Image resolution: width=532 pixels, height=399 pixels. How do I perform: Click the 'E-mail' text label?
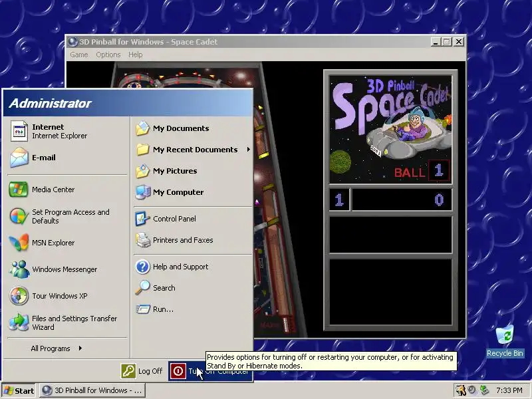(44, 158)
